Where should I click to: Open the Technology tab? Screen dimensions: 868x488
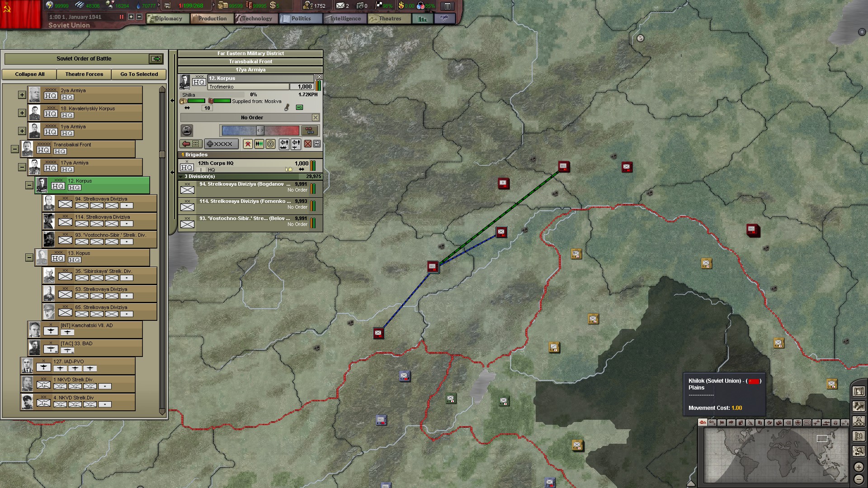coord(256,19)
